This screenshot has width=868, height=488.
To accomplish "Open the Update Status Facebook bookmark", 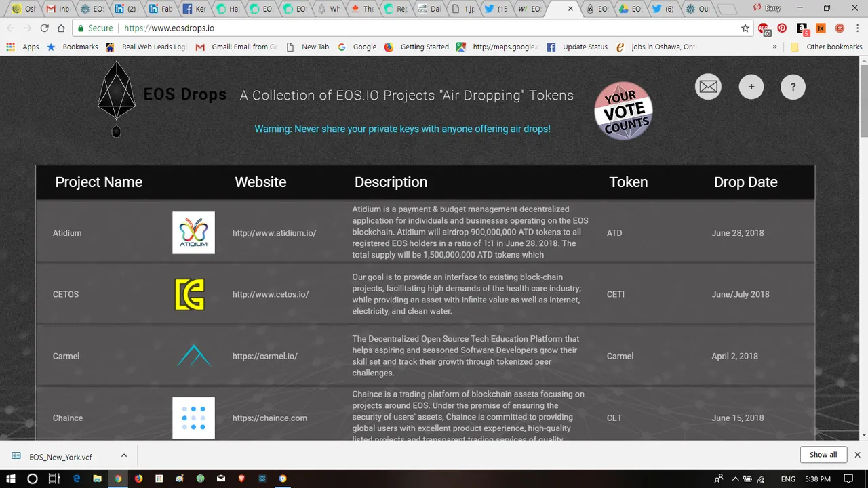I will point(577,47).
